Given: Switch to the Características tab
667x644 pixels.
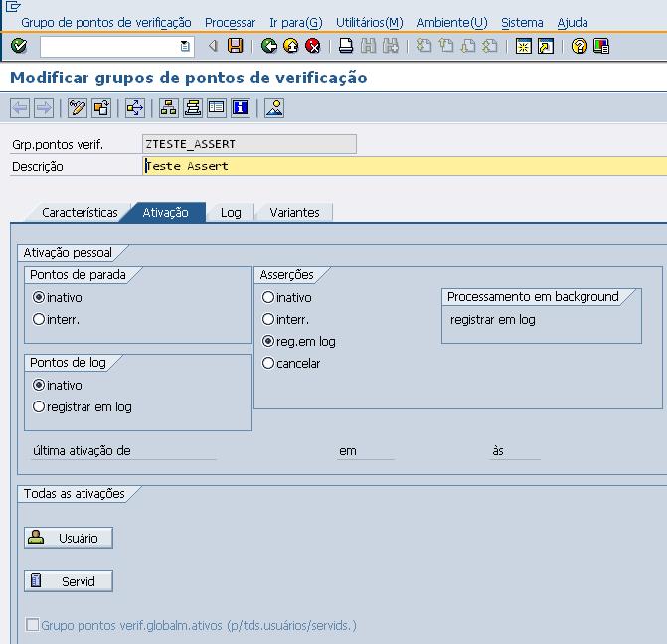Looking at the screenshot, I should pyautogui.click(x=80, y=213).
